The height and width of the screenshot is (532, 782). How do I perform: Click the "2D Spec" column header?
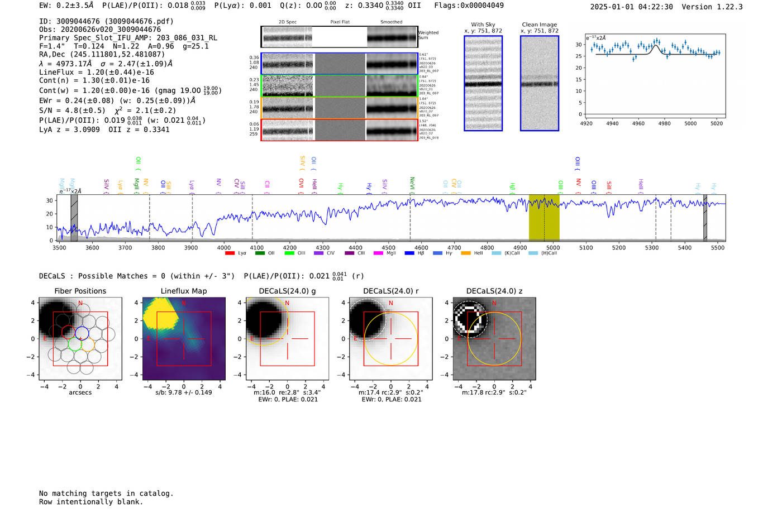(288, 22)
